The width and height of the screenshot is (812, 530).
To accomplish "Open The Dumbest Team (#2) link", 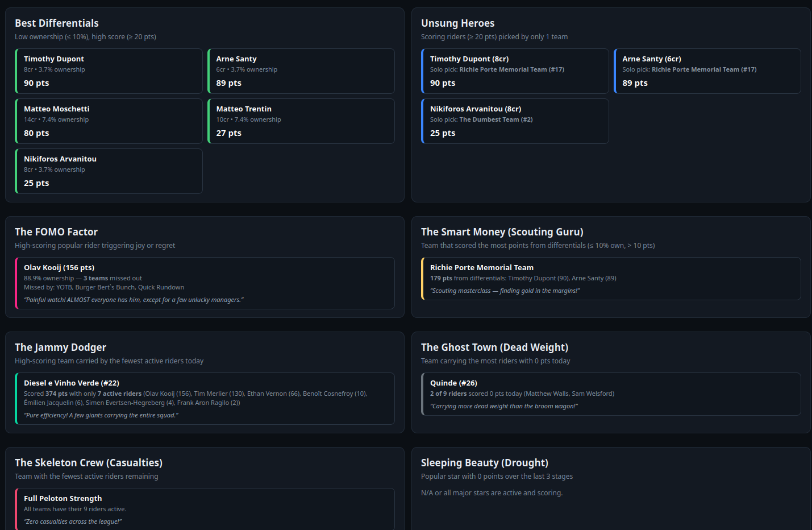I will point(495,119).
